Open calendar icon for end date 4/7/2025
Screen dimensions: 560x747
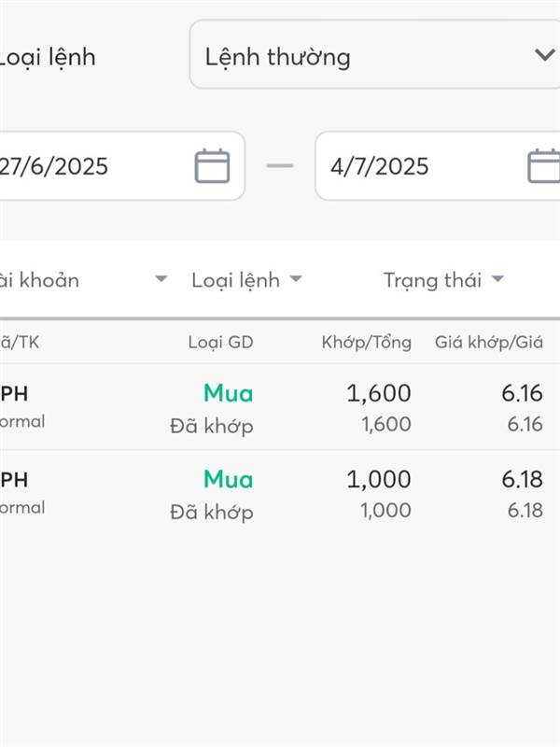pos(544,166)
